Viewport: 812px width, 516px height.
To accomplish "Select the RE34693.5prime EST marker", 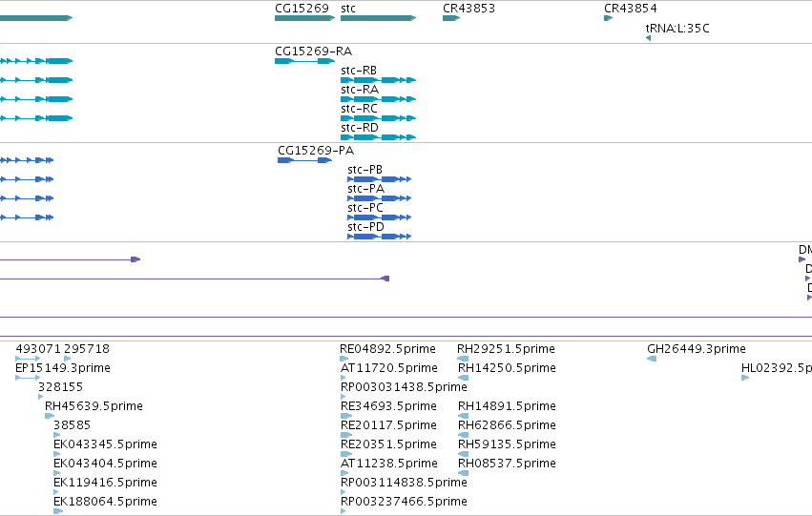I will (x=346, y=416).
